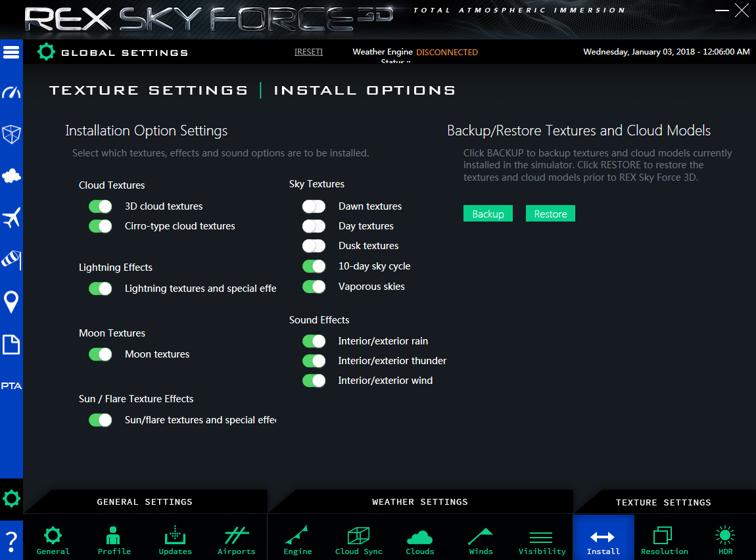This screenshot has width=756, height=560.
Task: Open the cloud icon in the sidebar
Action: click(x=11, y=176)
